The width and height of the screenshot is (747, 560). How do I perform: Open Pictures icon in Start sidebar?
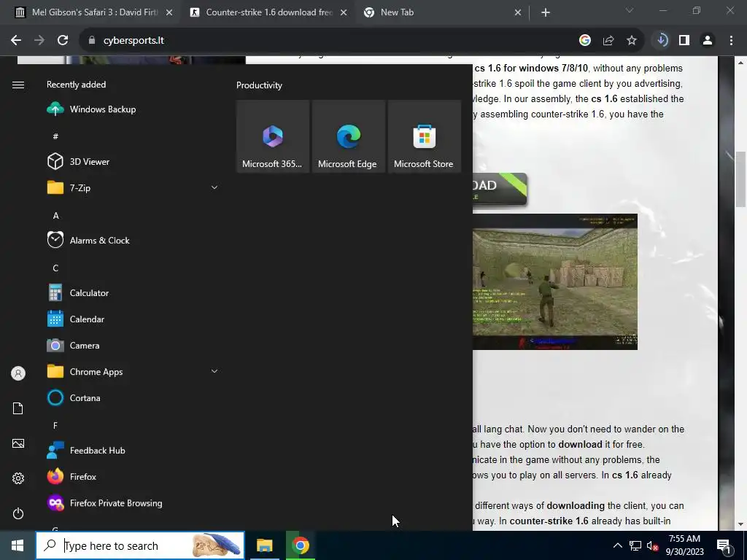pyautogui.click(x=18, y=443)
